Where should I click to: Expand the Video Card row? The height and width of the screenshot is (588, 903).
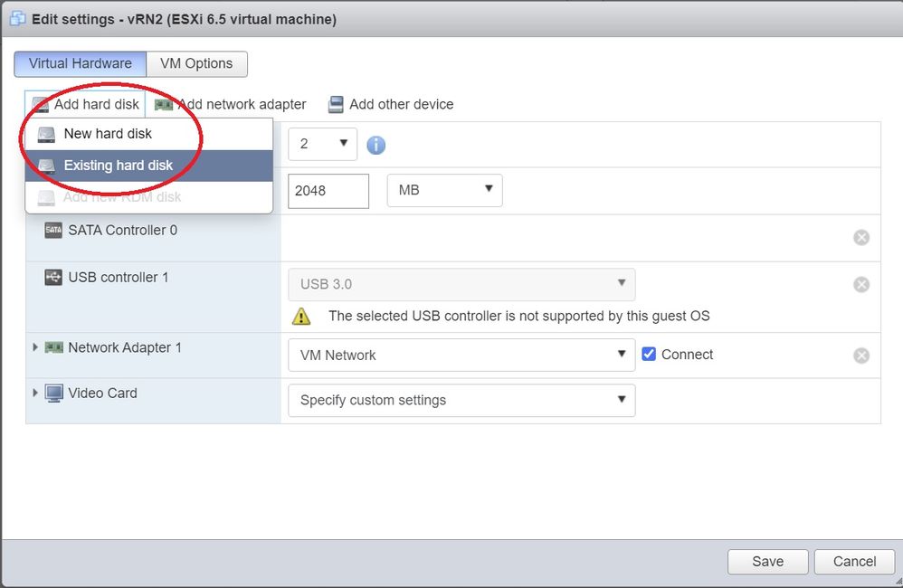[35, 393]
